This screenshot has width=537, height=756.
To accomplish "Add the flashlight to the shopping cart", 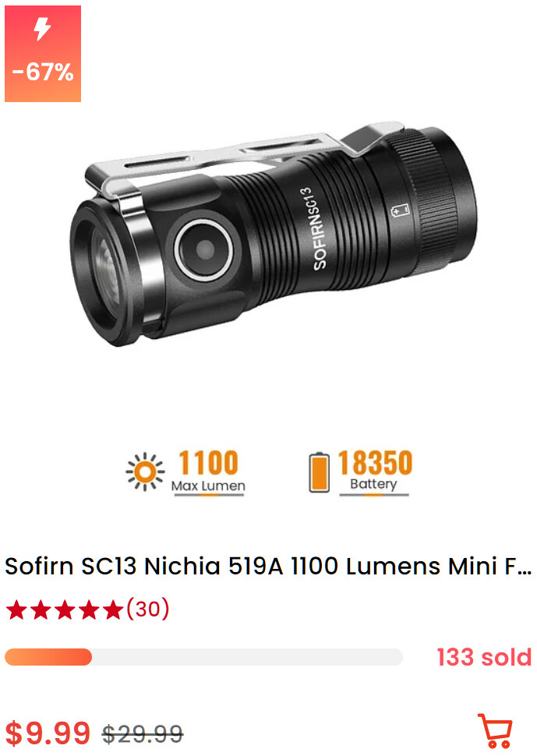I will pos(495,730).
